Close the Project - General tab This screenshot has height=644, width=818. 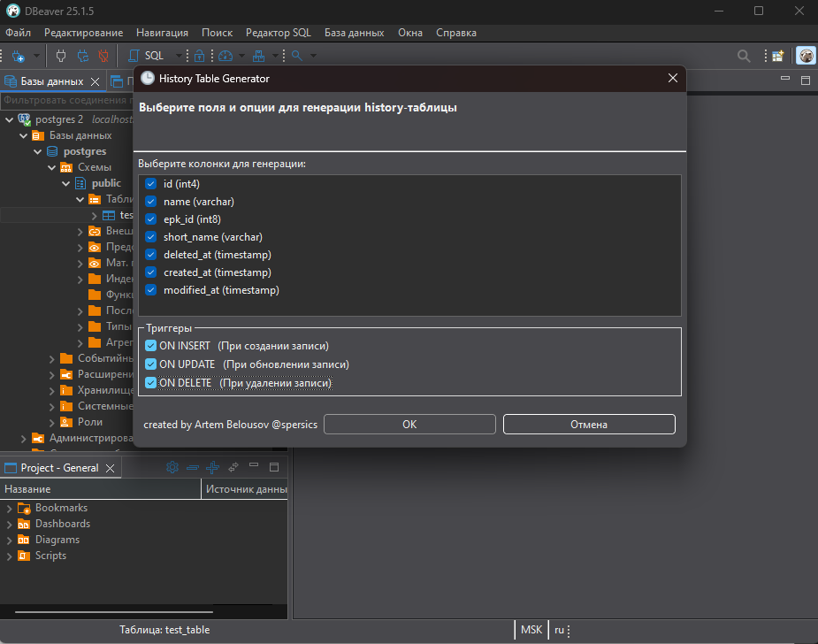coord(110,468)
